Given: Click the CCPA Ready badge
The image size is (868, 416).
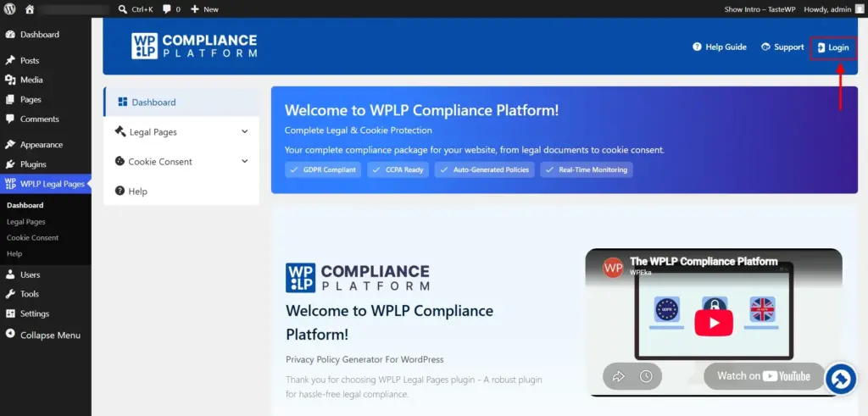Looking at the screenshot, I should coord(398,169).
